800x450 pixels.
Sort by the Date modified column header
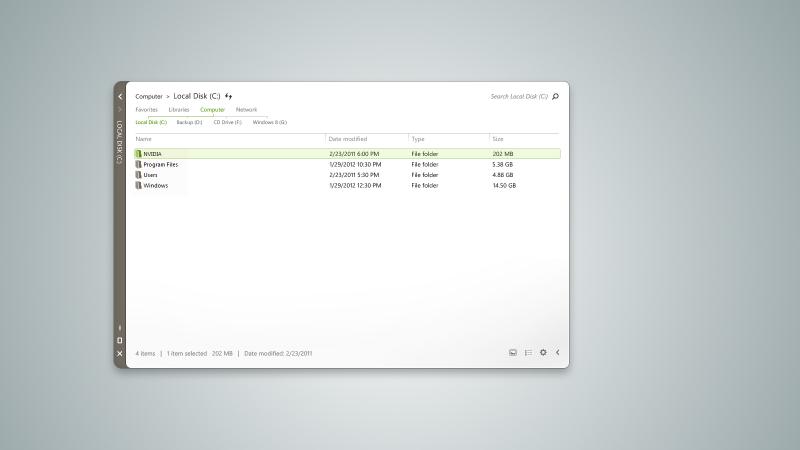click(348, 139)
